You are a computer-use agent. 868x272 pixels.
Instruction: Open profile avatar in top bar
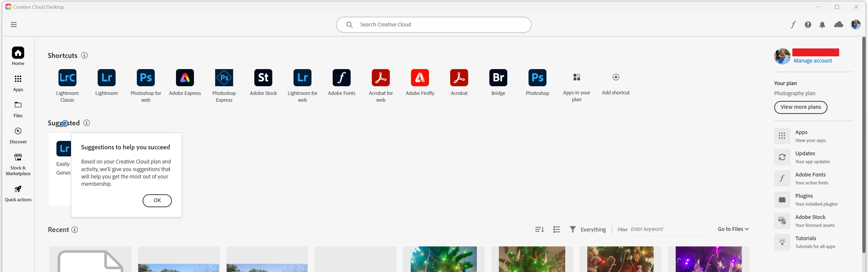pos(855,24)
